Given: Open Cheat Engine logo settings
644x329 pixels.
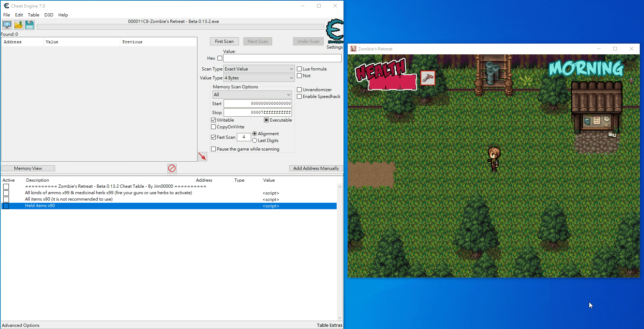Looking at the screenshot, I should 335,31.
